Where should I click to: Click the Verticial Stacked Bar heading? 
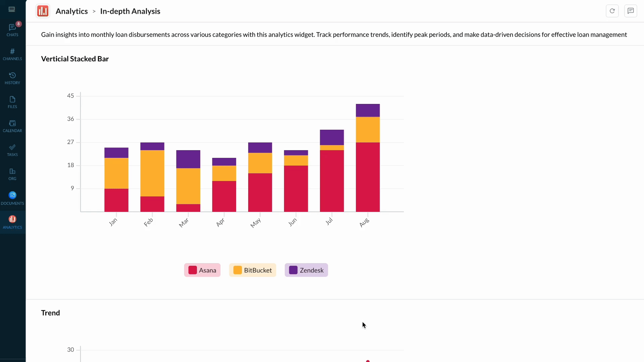[x=75, y=59]
